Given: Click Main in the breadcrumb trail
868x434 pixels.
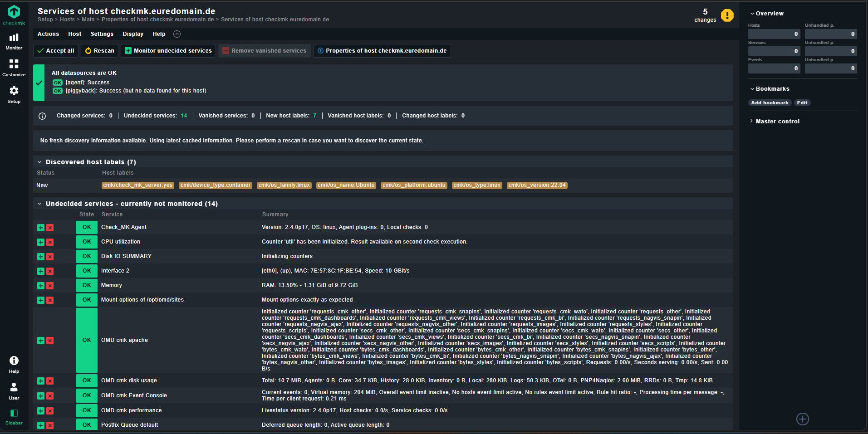Looking at the screenshot, I should tap(88, 20).
